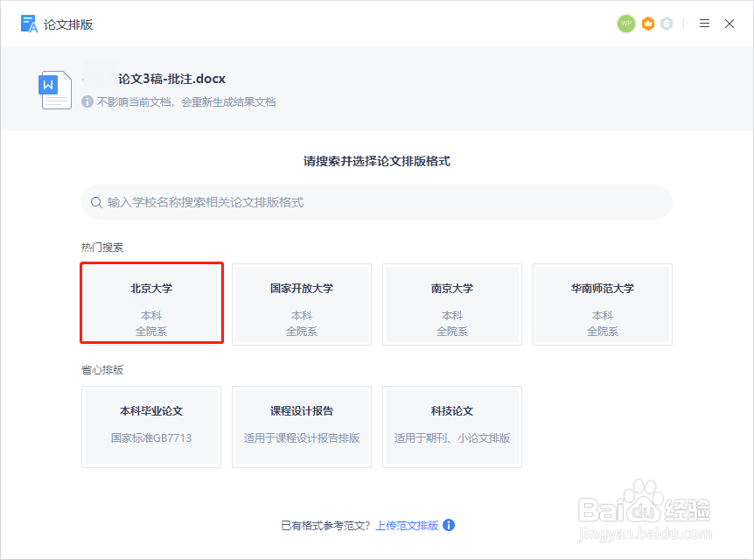Select 本科毕业论文 GB7713 format
Image resolution: width=754 pixels, height=560 pixels.
coord(151,427)
